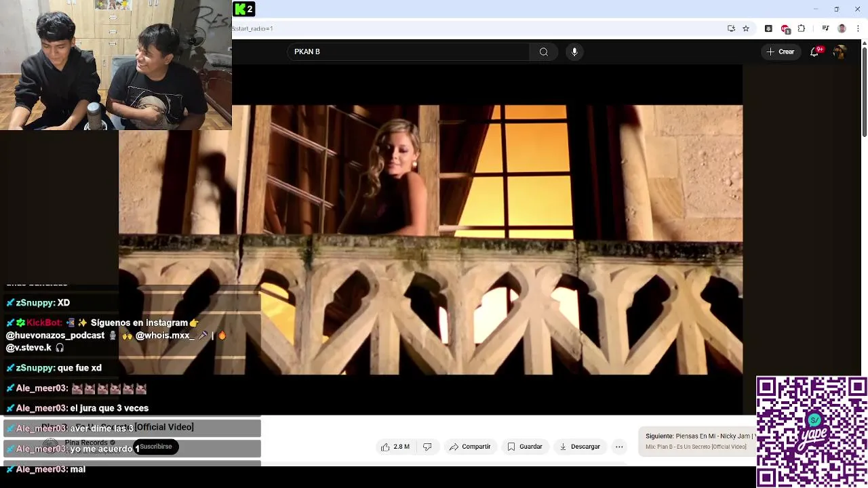Viewport: 868px width, 488px height.
Task: Click the scrollbar up arrow
Action: point(864,43)
